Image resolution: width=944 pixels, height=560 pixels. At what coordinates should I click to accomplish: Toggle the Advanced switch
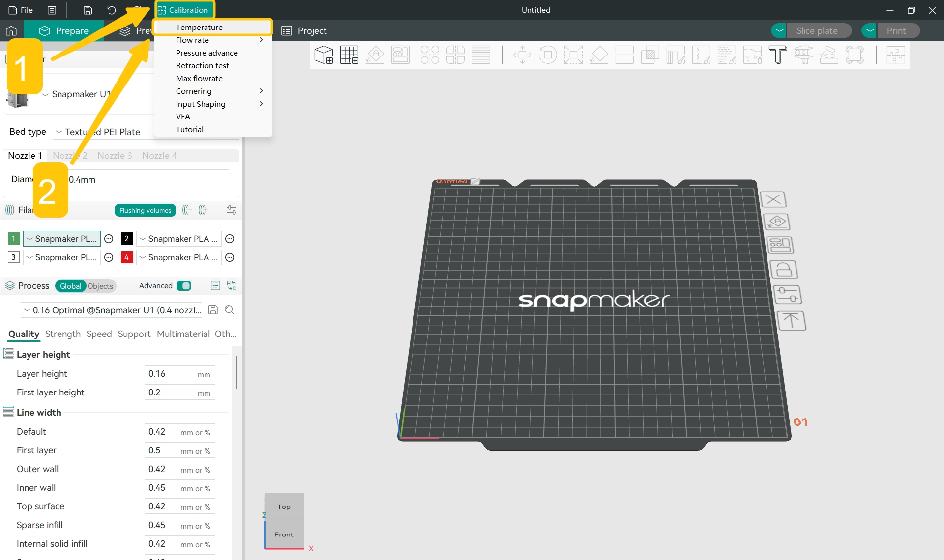click(184, 286)
